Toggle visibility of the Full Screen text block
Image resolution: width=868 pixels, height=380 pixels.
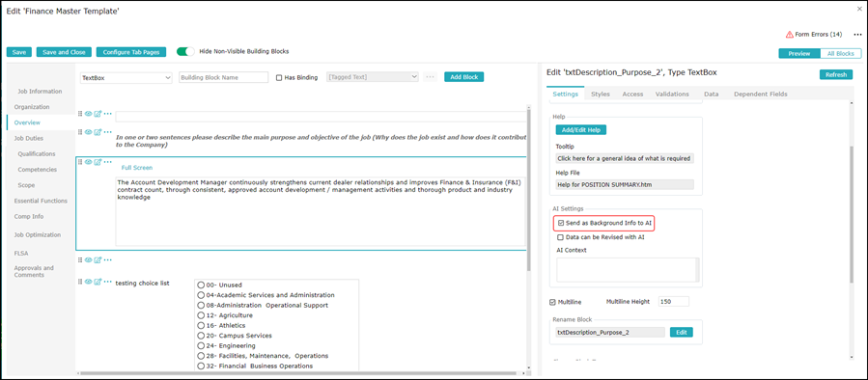[x=88, y=161]
